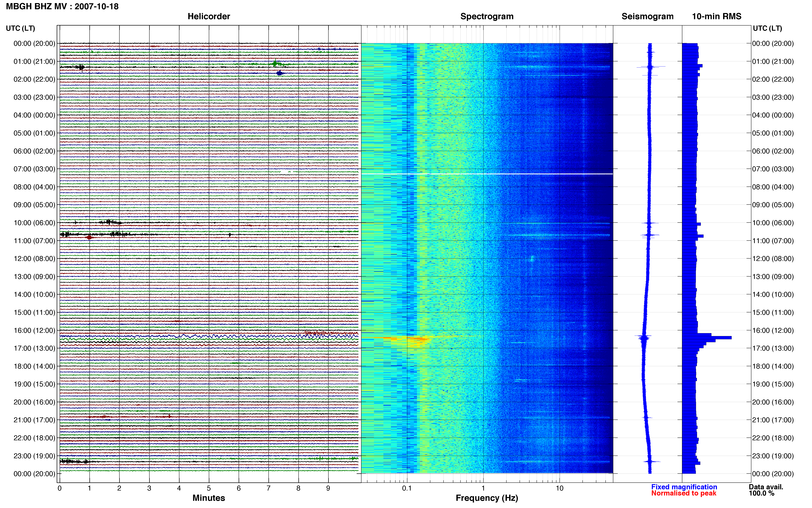812x508 pixels.
Task: Click the dark red burst at minute 1 before 11:00
Action: coord(89,237)
